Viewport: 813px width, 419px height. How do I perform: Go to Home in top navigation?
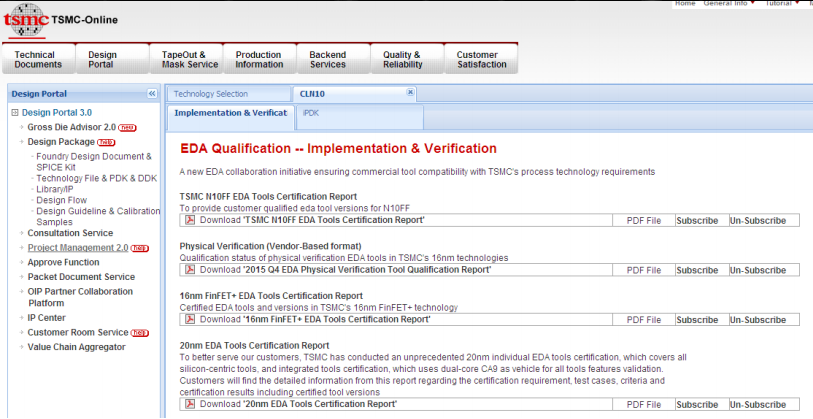pos(685,3)
